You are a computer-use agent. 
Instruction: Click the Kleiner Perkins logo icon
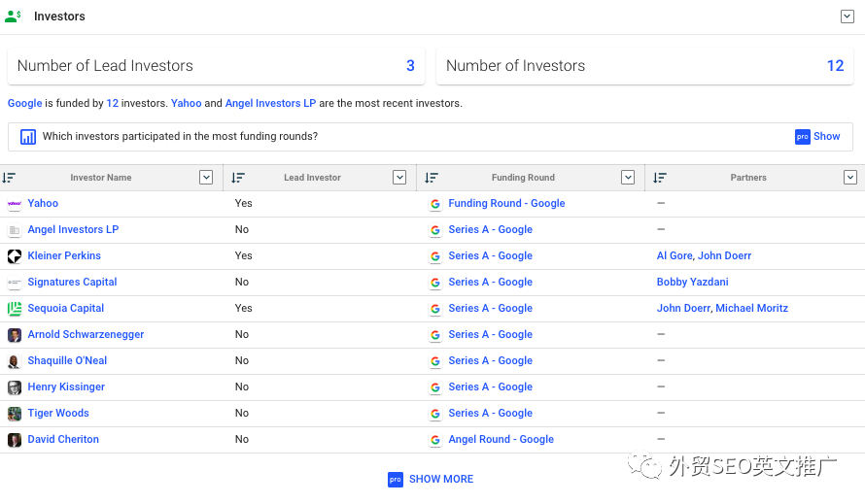point(15,256)
